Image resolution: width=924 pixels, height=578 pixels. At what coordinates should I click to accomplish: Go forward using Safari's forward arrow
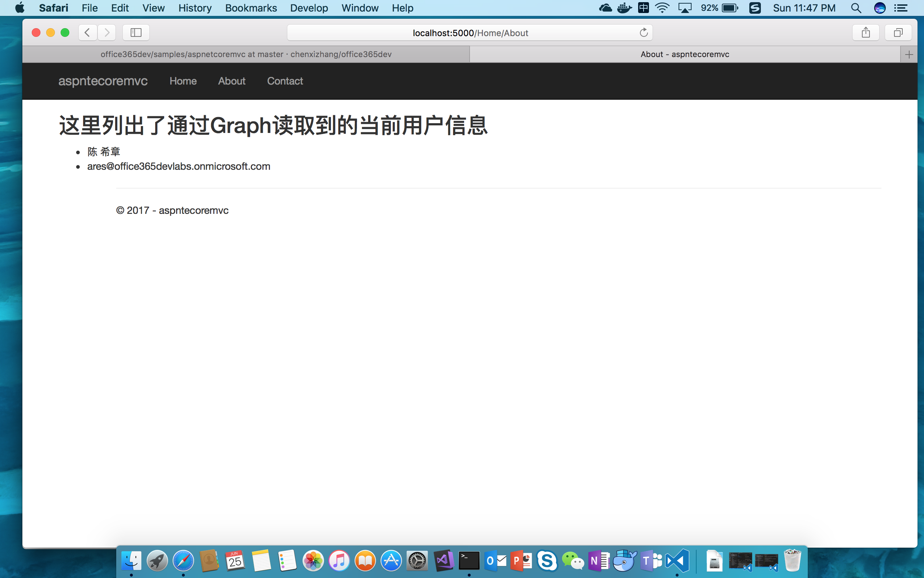click(x=107, y=33)
